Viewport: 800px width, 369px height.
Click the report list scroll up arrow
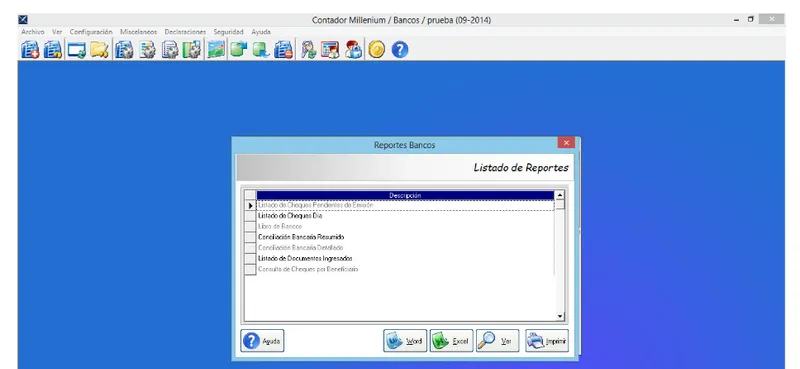[x=560, y=195]
